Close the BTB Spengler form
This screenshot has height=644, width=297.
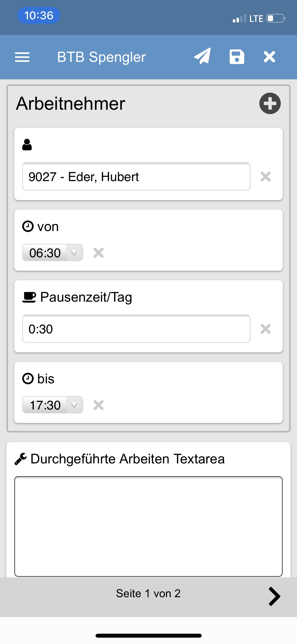click(x=269, y=57)
